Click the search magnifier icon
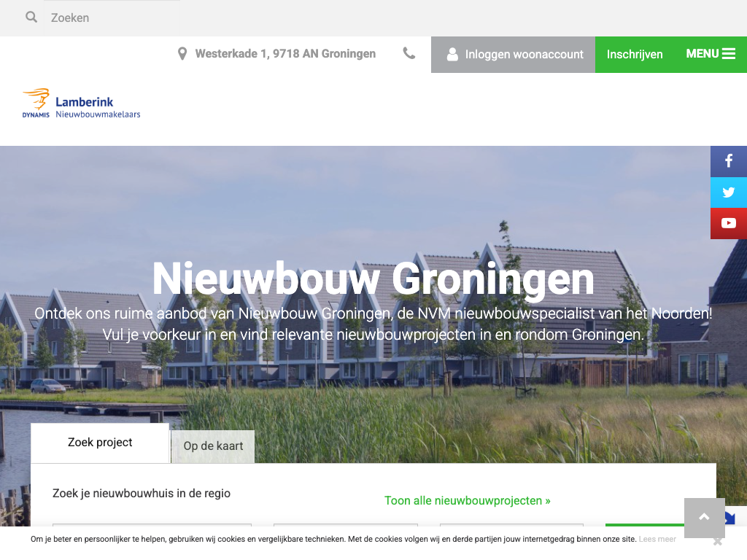The image size is (747, 560). click(x=31, y=17)
